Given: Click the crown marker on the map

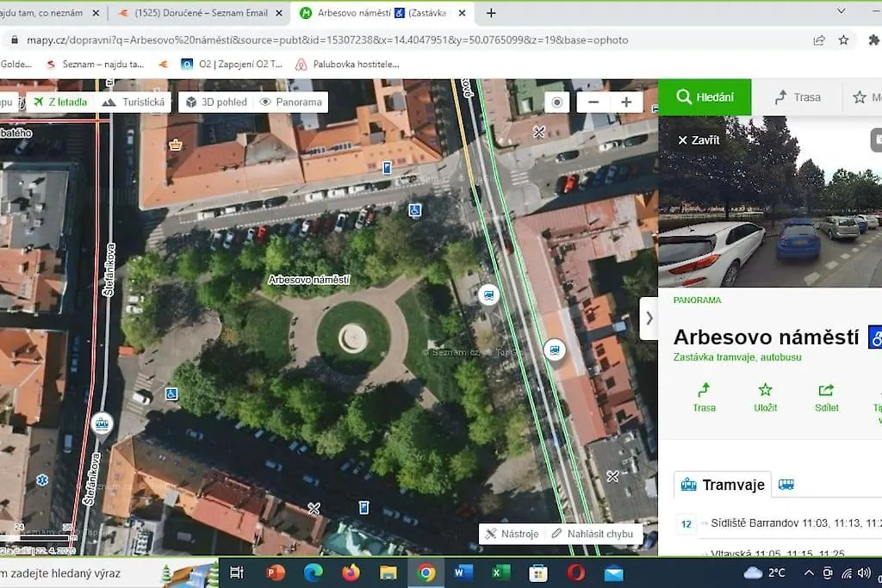Looking at the screenshot, I should pos(176,145).
